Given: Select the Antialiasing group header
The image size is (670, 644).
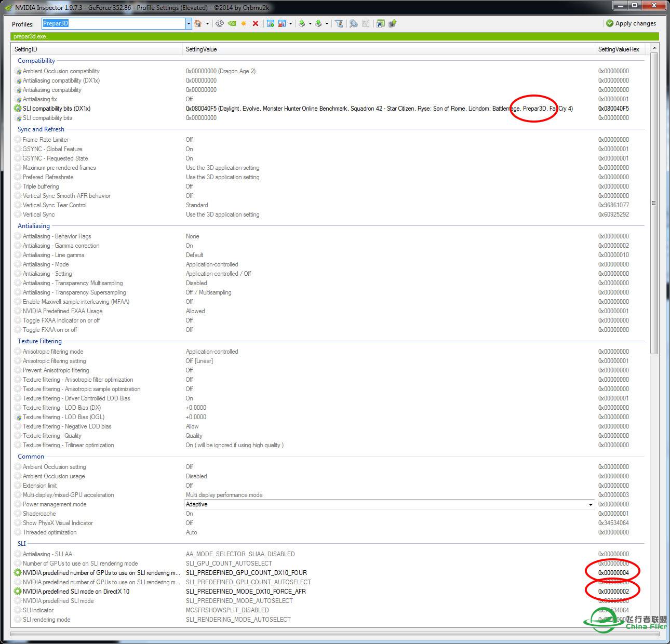Looking at the screenshot, I should pyautogui.click(x=34, y=226).
